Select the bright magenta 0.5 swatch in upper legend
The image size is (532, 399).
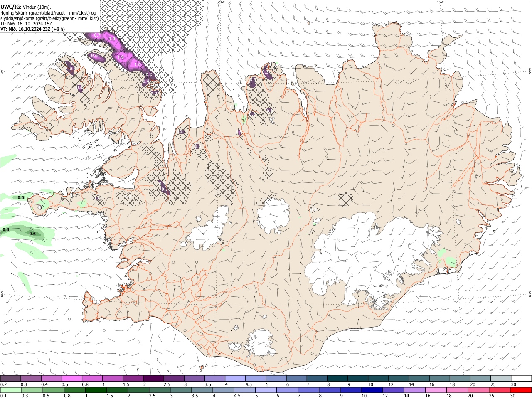(71, 378)
